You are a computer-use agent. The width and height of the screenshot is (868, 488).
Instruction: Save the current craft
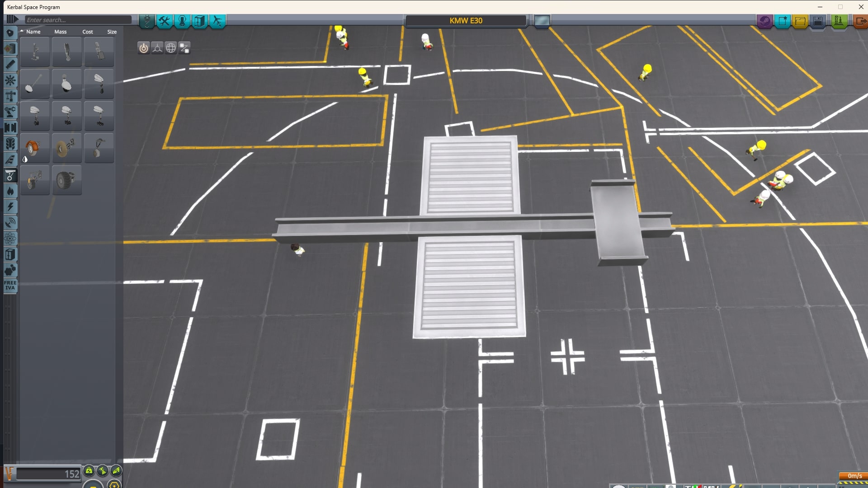tap(818, 21)
